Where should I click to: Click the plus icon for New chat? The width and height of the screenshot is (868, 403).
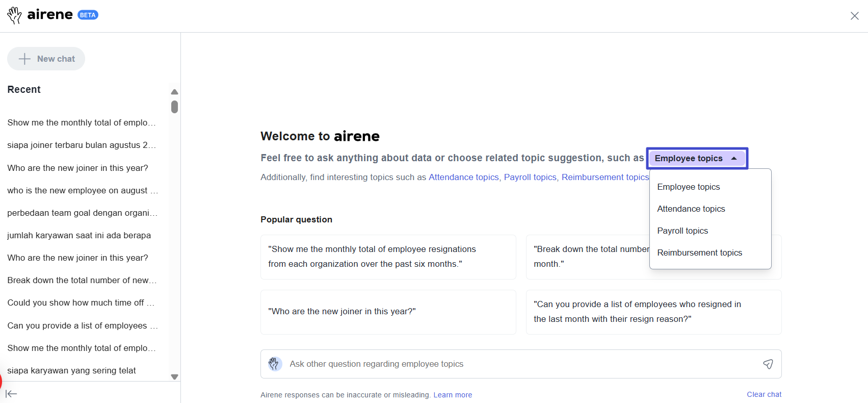point(24,59)
